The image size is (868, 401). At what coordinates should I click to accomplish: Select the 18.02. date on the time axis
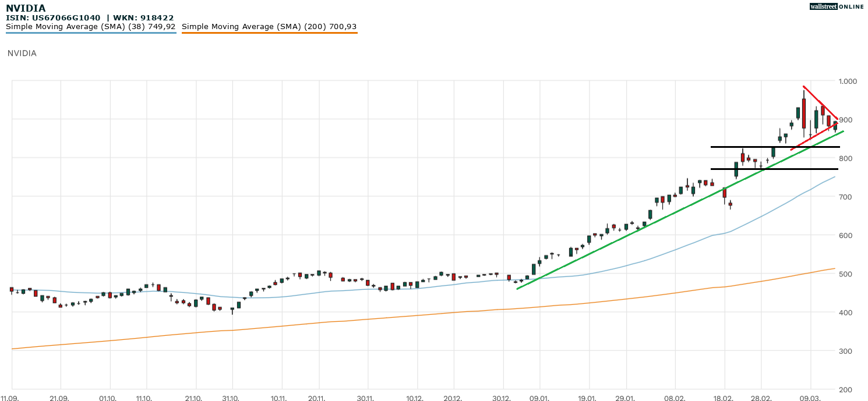[724, 398]
